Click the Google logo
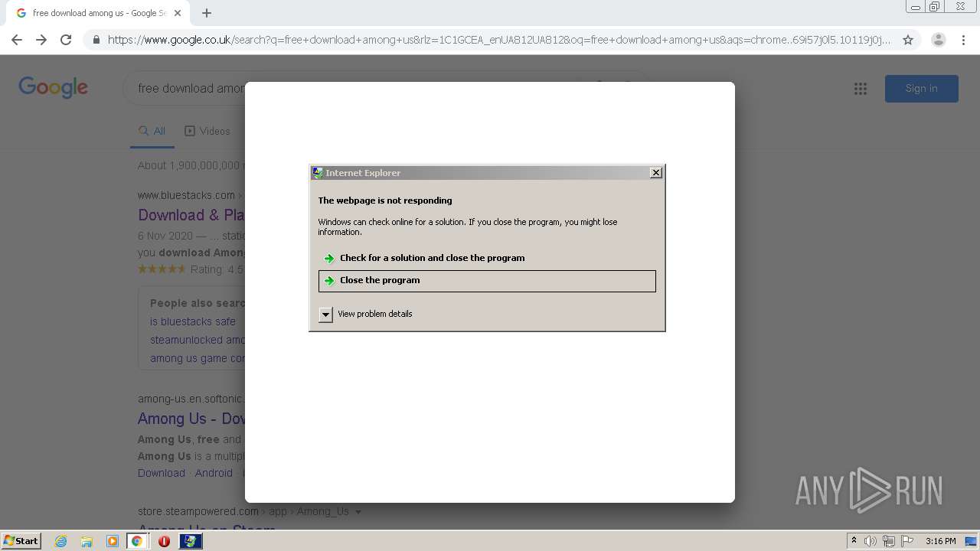980x551 pixels. 53,87
